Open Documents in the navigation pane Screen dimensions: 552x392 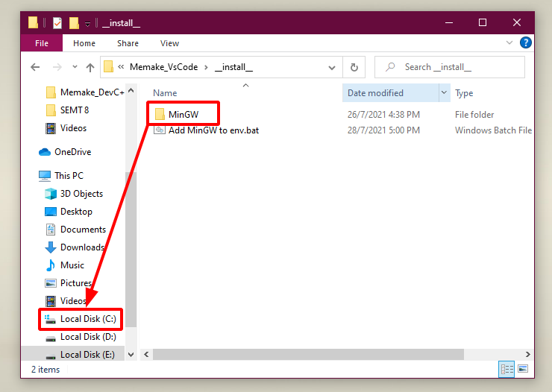tap(75, 230)
